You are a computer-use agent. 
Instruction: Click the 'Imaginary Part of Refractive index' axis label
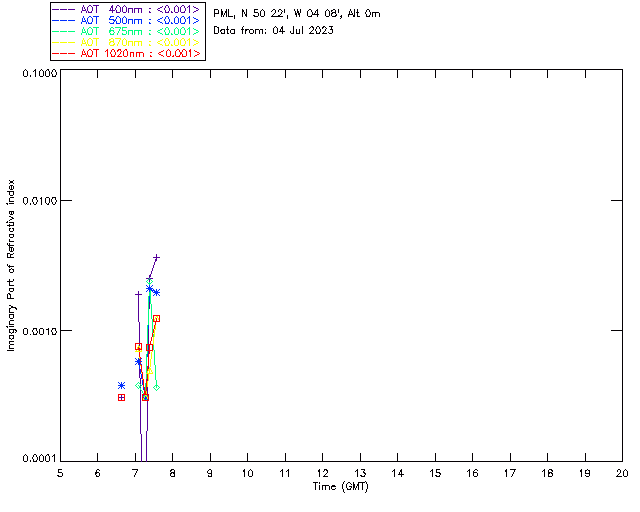tap(11, 265)
